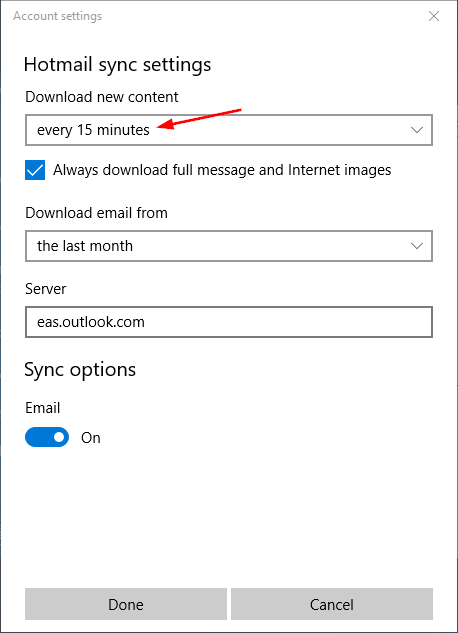Turn off the Email sync toggle
The width and height of the screenshot is (458, 633).
tap(47, 437)
